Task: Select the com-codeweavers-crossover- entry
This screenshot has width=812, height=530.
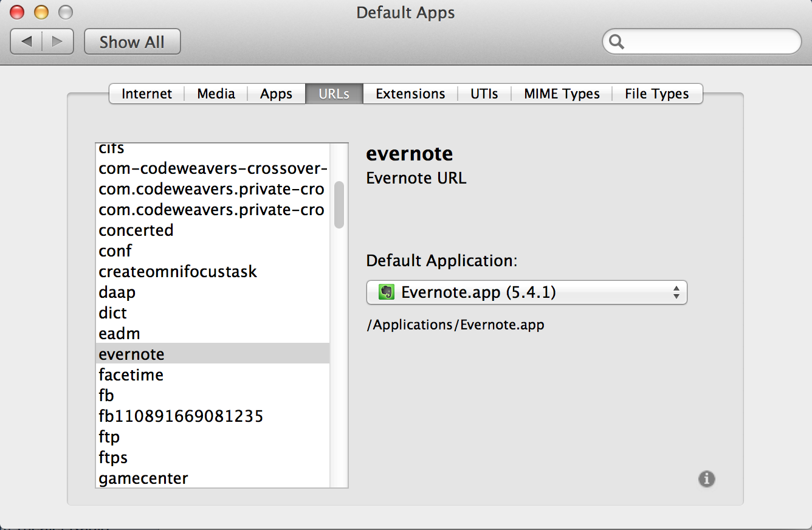Action: pos(213,168)
